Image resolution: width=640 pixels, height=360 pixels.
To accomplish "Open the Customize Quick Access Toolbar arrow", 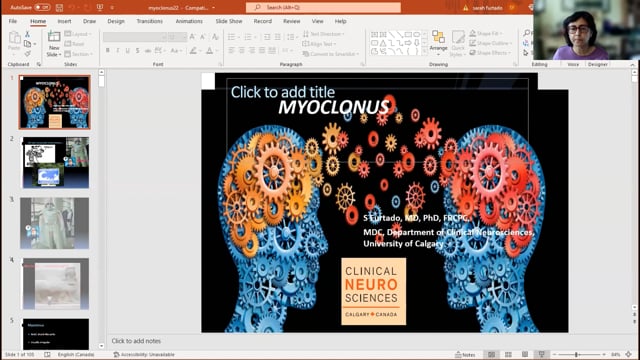I will point(112,7).
